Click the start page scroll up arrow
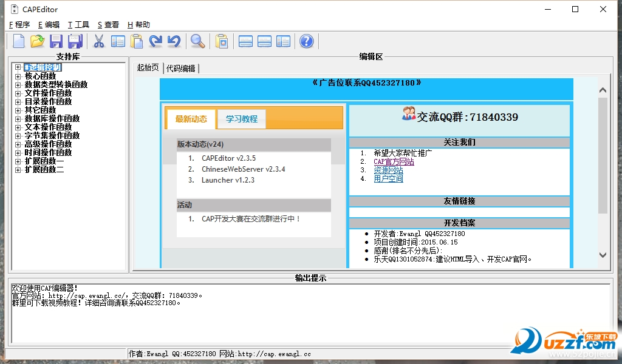The width and height of the screenshot is (622, 364). point(603,90)
